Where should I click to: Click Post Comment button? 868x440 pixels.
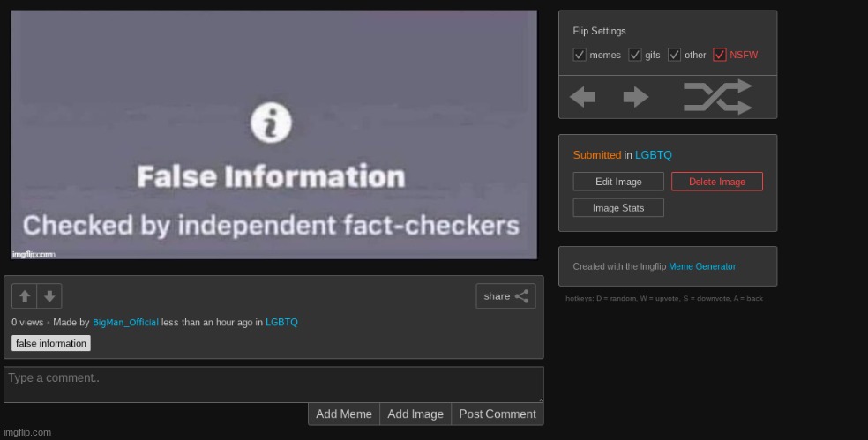pos(498,414)
